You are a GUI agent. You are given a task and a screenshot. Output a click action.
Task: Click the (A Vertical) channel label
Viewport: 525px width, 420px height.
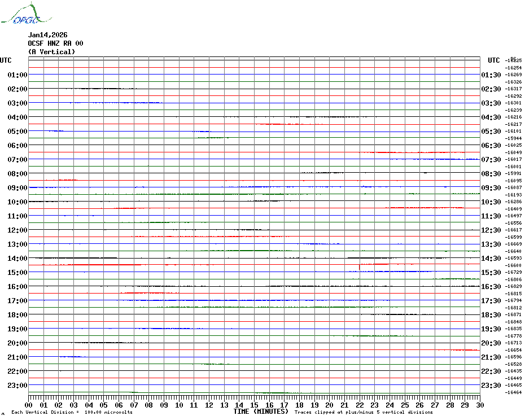(x=51, y=52)
